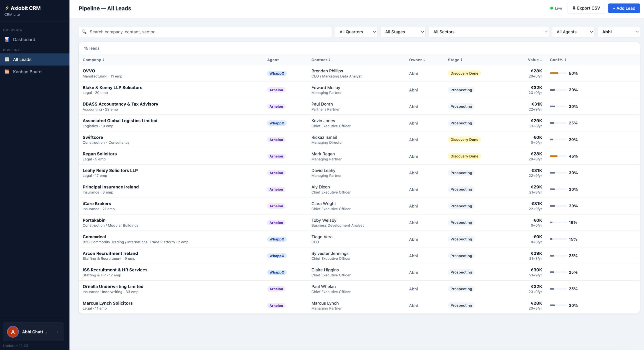Open the All Quarters dropdown
The image size is (644, 350).
[356, 32]
